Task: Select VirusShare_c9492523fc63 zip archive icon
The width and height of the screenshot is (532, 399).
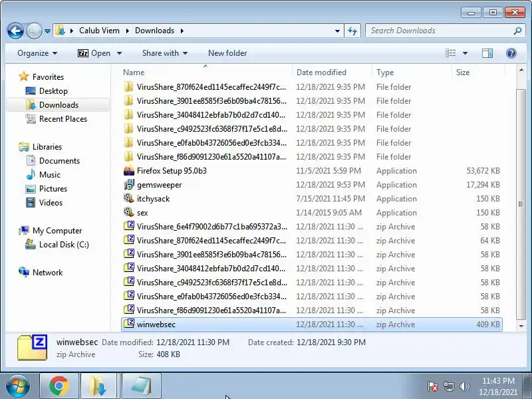Action: [x=129, y=282]
